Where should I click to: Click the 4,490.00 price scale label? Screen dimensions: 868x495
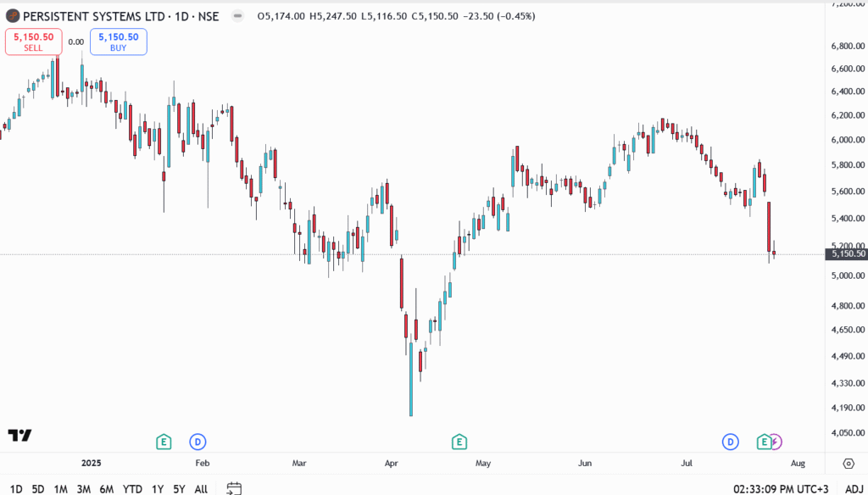[848, 356]
